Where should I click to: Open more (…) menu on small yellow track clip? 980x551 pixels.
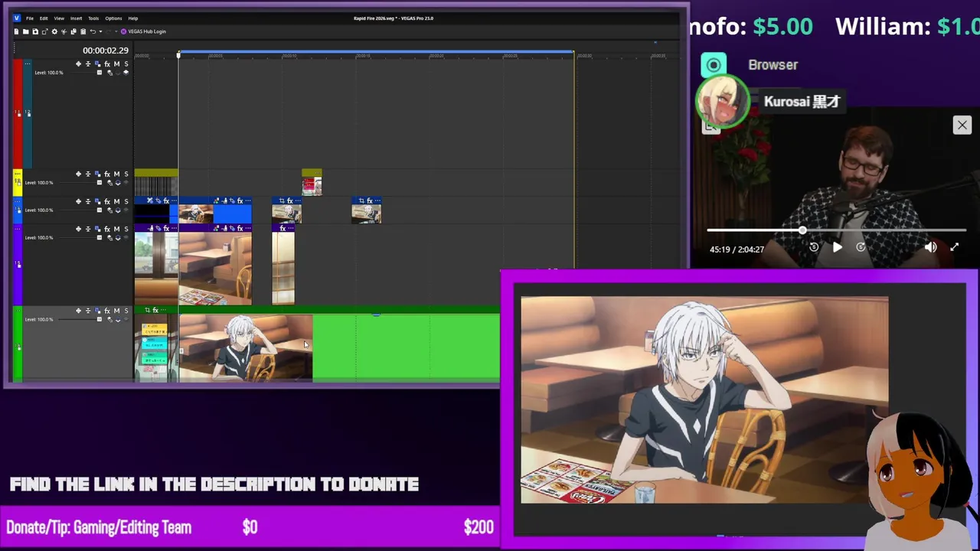click(x=318, y=173)
